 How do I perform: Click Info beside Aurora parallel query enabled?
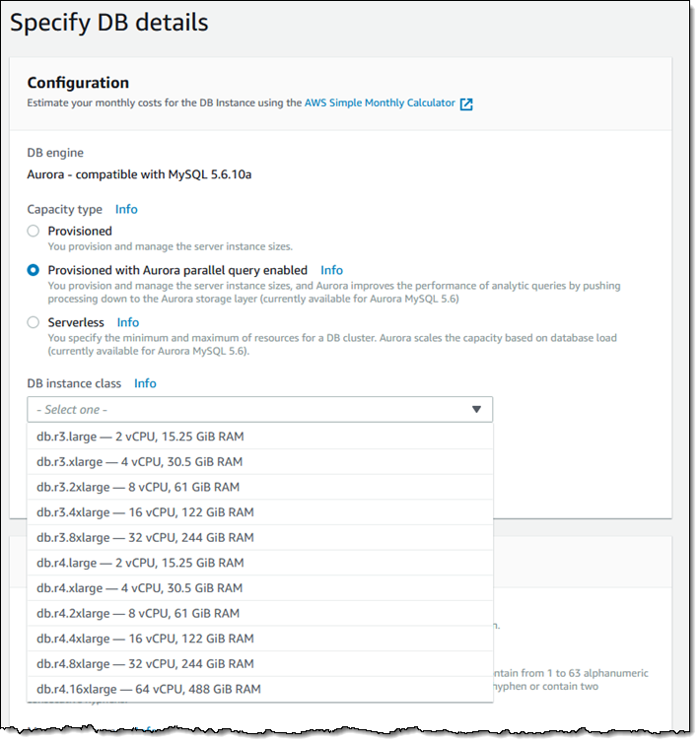331,270
